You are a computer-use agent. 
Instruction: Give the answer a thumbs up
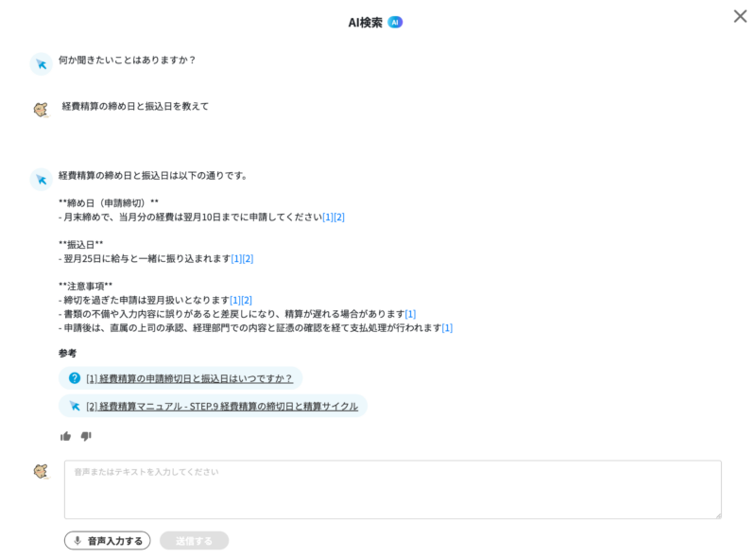click(x=65, y=436)
